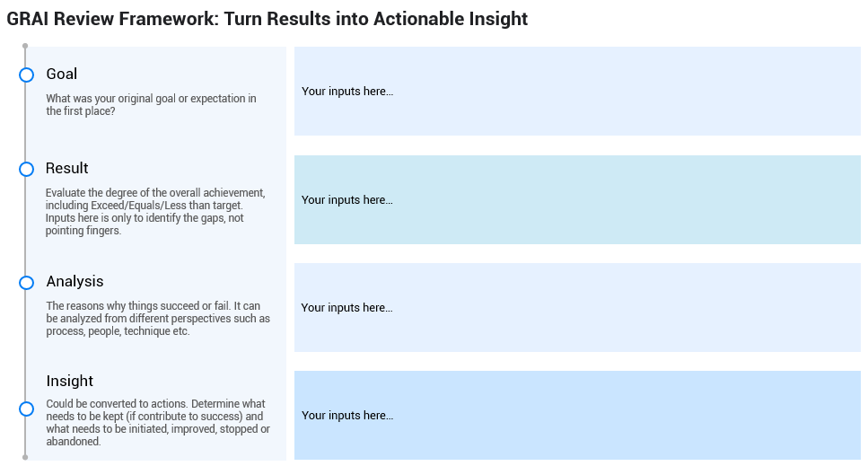Activate the Insight inputs text area
This screenshot has width=868, height=466.
point(577,416)
